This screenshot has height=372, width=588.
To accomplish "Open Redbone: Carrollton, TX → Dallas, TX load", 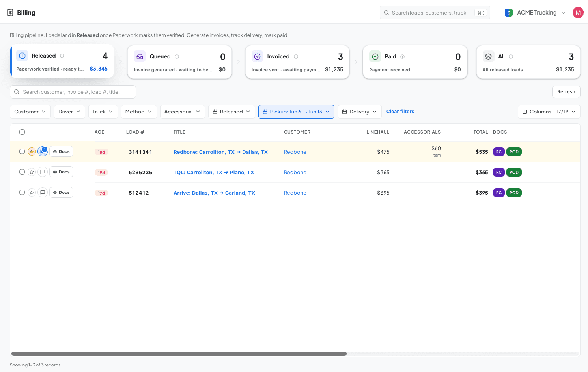I will [220, 152].
